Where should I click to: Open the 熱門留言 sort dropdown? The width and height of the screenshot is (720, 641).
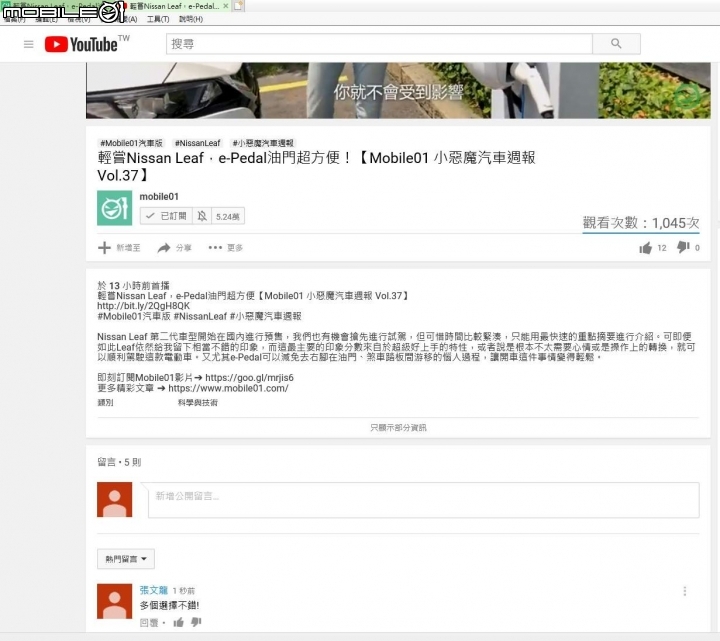pyautogui.click(x=126, y=559)
